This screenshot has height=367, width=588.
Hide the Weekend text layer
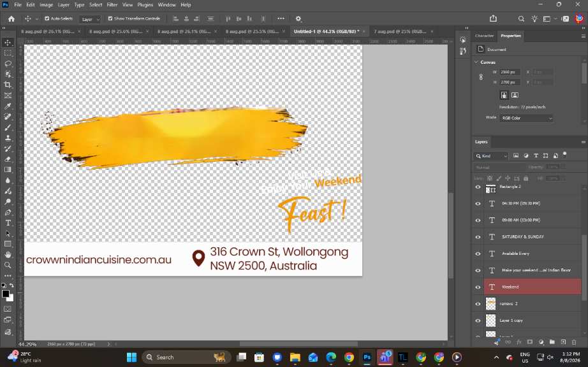pos(478,287)
